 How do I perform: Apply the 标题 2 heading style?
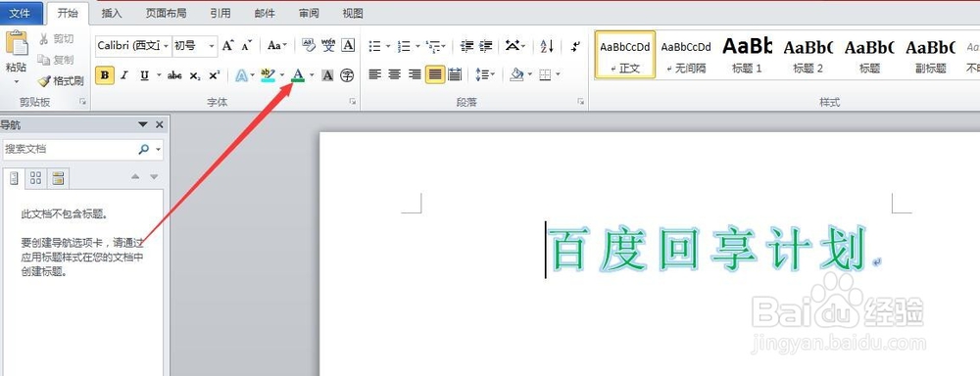(x=808, y=55)
